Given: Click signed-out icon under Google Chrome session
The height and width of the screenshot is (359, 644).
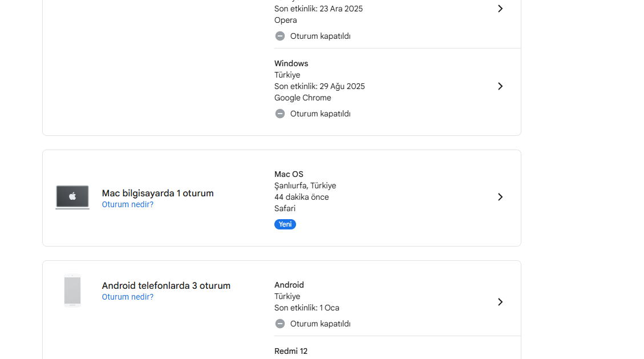Looking at the screenshot, I should (x=280, y=114).
